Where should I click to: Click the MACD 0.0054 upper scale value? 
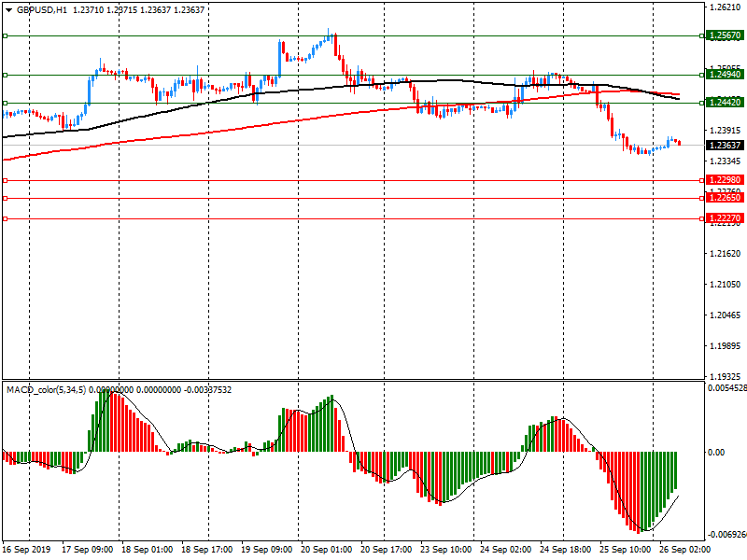(727, 388)
